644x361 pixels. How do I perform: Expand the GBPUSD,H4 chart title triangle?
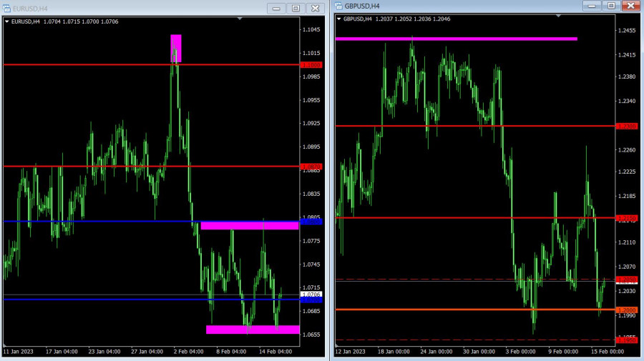pos(339,19)
